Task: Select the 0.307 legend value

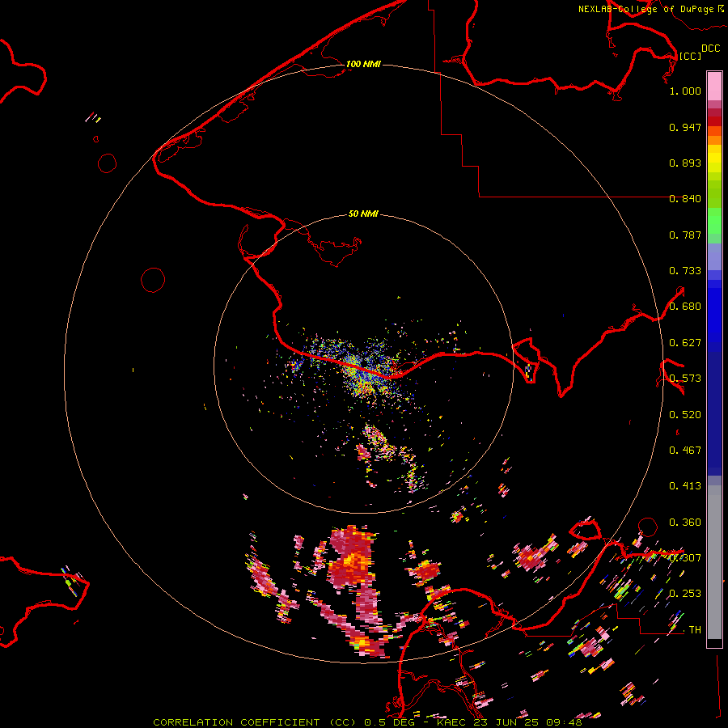Action: click(685, 558)
